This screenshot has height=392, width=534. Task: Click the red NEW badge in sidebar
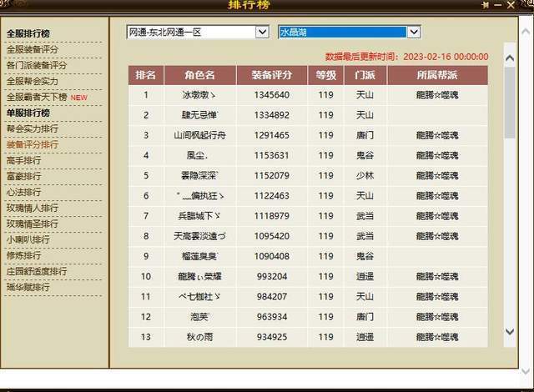coord(79,98)
